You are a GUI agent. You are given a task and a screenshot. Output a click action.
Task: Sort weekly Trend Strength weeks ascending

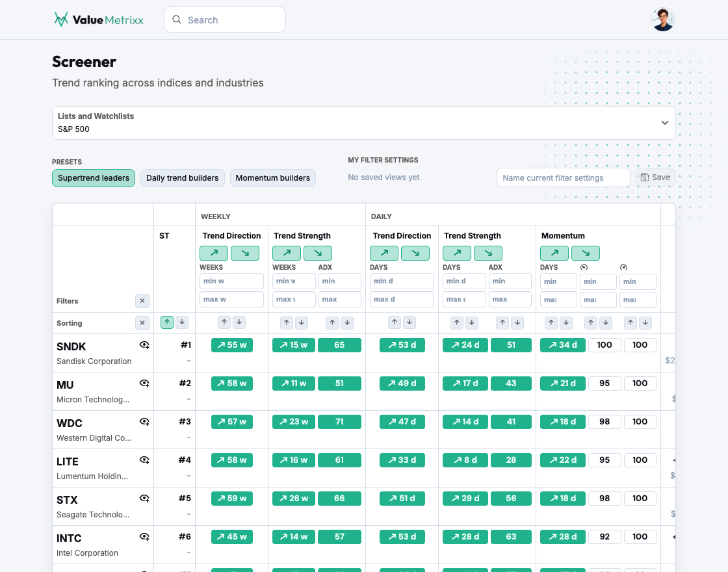click(287, 322)
